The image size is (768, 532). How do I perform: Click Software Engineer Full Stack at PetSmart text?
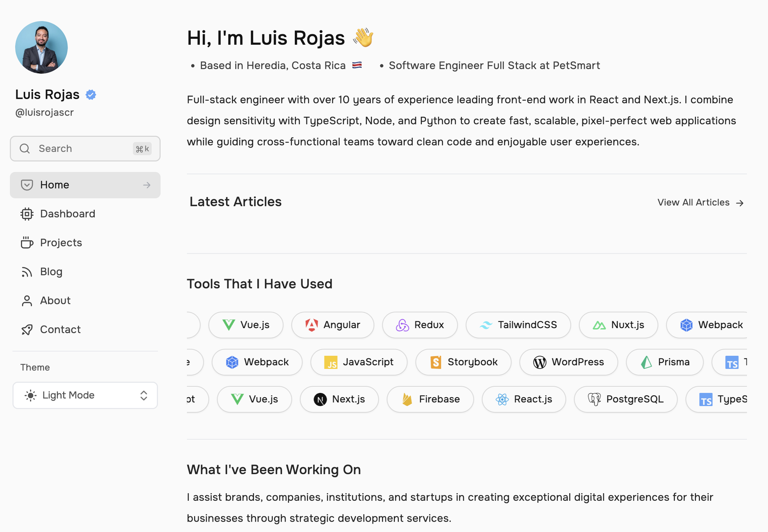tap(494, 66)
